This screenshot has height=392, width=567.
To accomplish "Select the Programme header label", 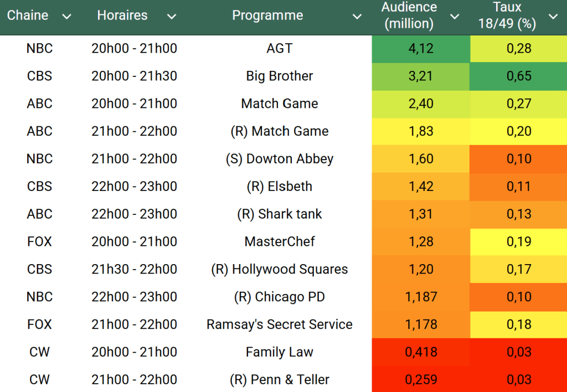I will coord(267,16).
